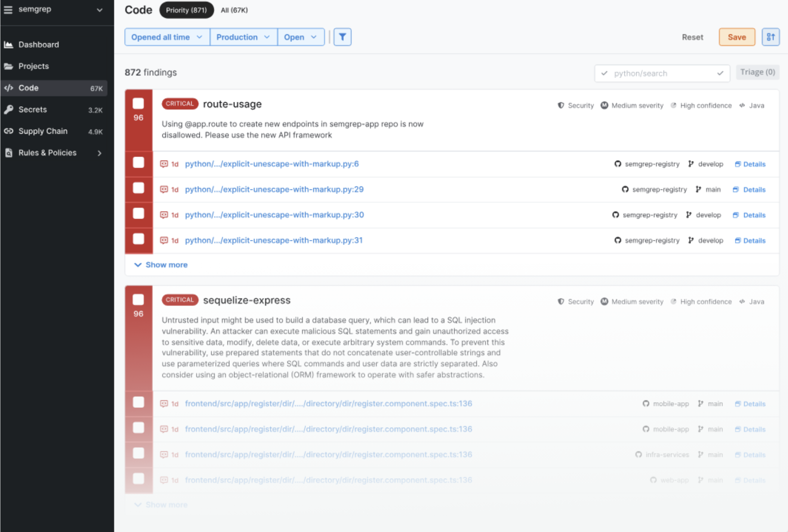This screenshot has height=532, width=788.
Task: Select the Priority (871) tab
Action: 186,10
